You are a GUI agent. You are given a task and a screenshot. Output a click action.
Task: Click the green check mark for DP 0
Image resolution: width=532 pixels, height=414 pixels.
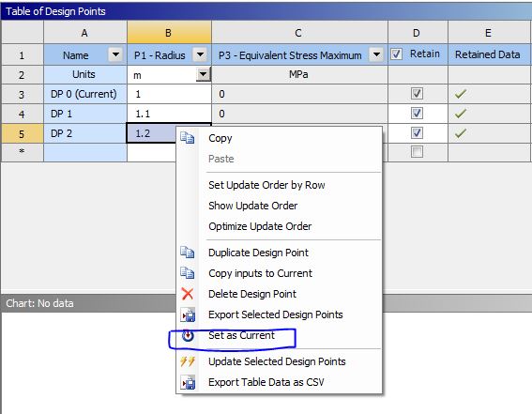461,94
